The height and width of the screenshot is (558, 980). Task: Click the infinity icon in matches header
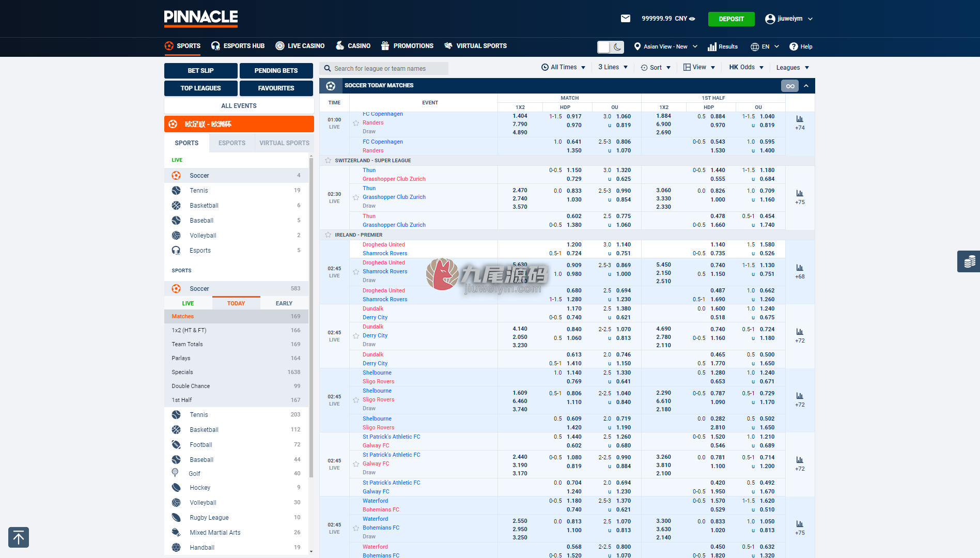790,86
